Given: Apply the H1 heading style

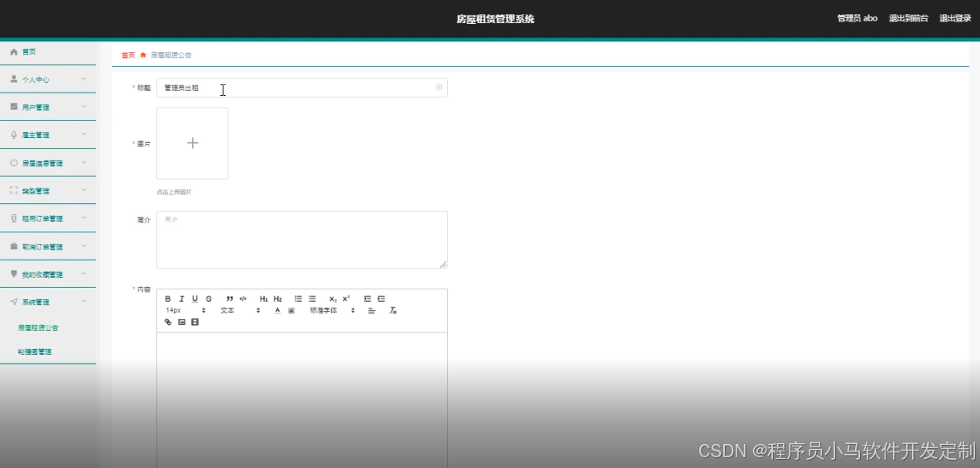Looking at the screenshot, I should (x=264, y=298).
